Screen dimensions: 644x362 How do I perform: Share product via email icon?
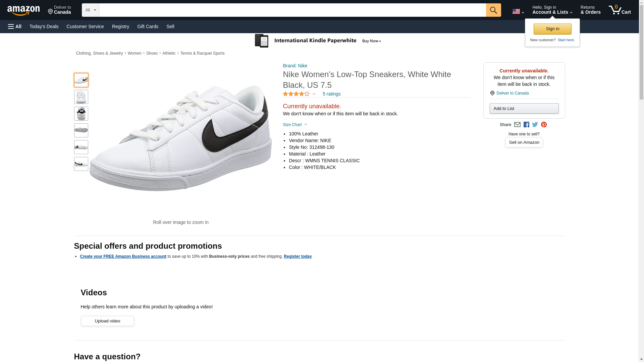517,125
